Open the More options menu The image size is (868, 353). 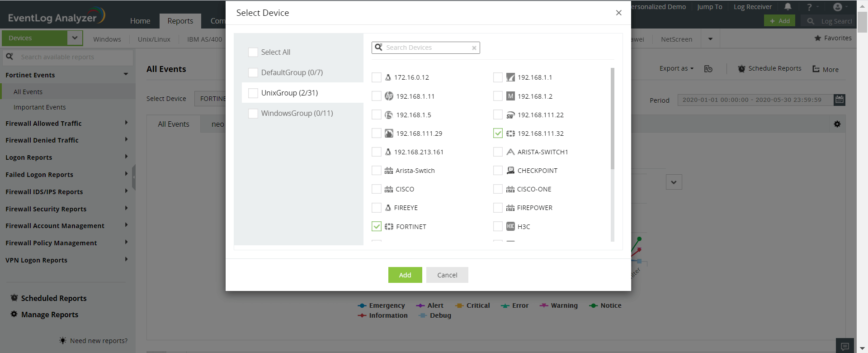(826, 69)
